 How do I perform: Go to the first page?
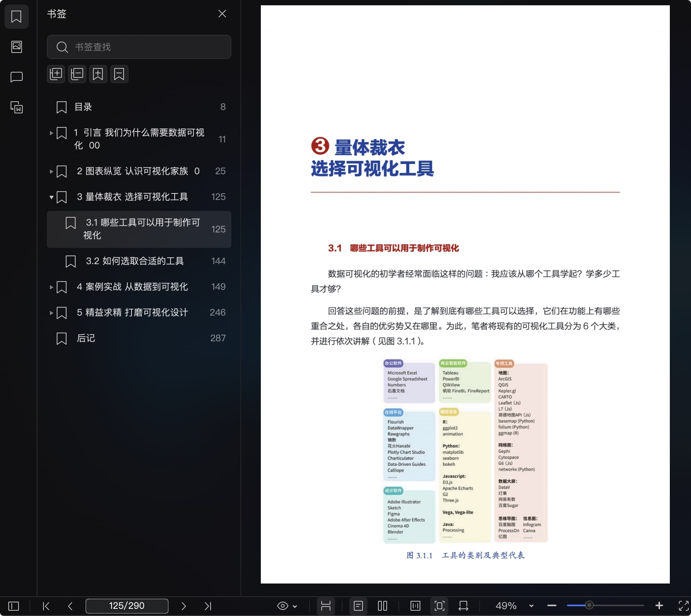tap(46, 606)
